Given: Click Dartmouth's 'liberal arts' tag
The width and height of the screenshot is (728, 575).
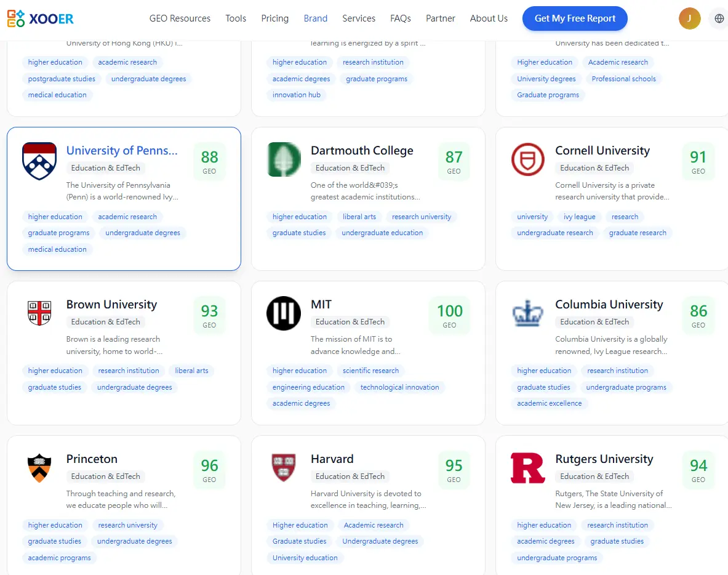Looking at the screenshot, I should coord(359,217).
